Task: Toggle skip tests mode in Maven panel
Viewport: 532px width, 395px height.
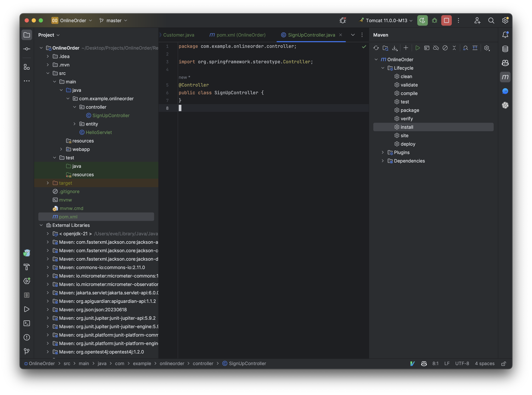Action: (x=445, y=48)
